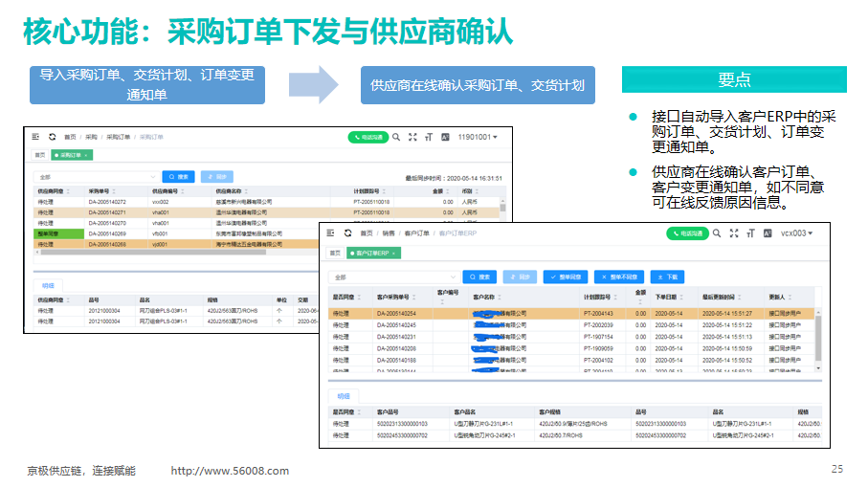The height and width of the screenshot is (487, 868).
Task: Select row DA-2005140231
Action: 571,337
